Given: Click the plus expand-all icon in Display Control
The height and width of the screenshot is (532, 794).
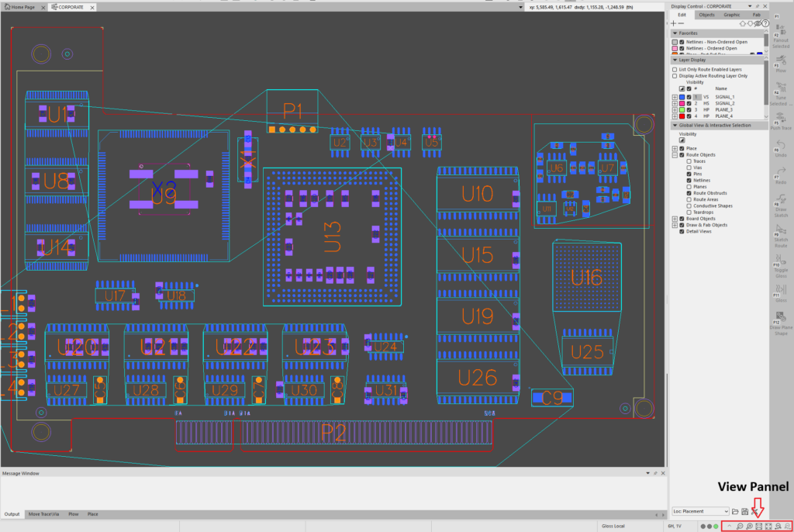Looking at the screenshot, I should pyautogui.click(x=674, y=23).
